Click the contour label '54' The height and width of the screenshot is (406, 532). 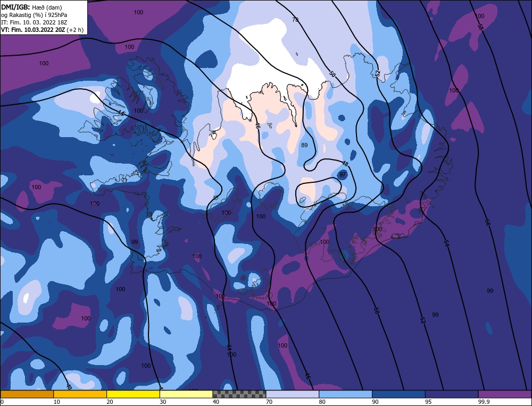tap(446, 243)
